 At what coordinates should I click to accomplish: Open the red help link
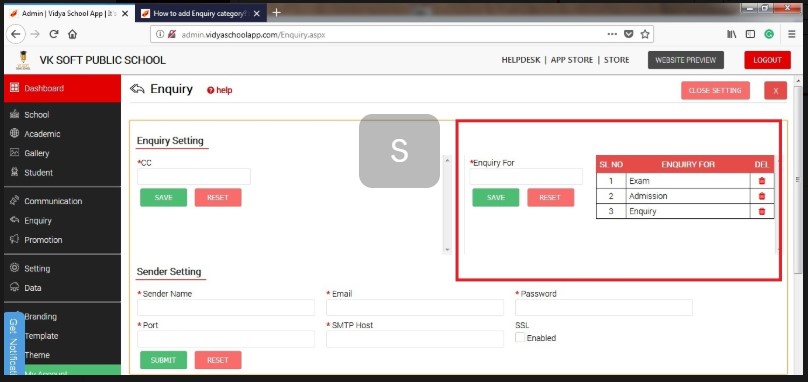220,90
